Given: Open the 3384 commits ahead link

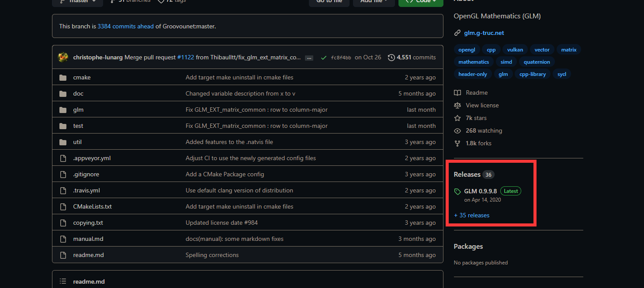Looking at the screenshot, I should click(x=125, y=26).
